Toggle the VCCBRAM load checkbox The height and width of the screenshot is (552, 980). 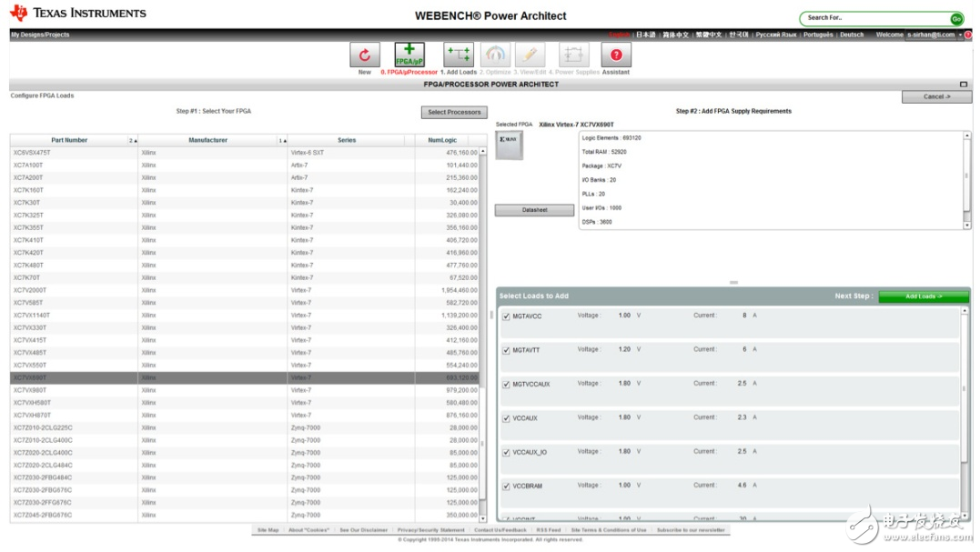tap(506, 486)
